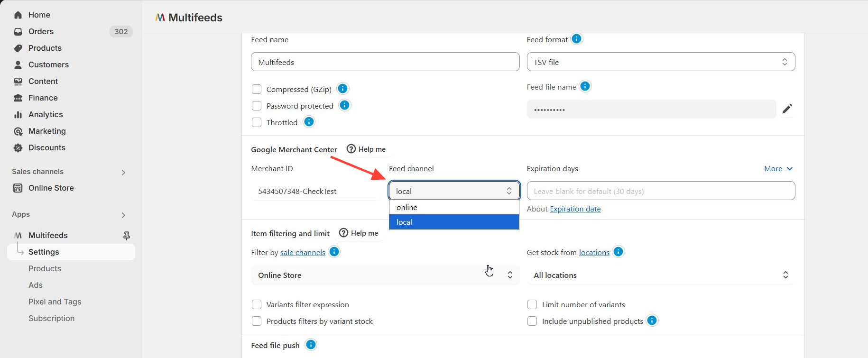Open the All locations dropdown
Viewport: 868px width, 358px height.
(x=661, y=275)
